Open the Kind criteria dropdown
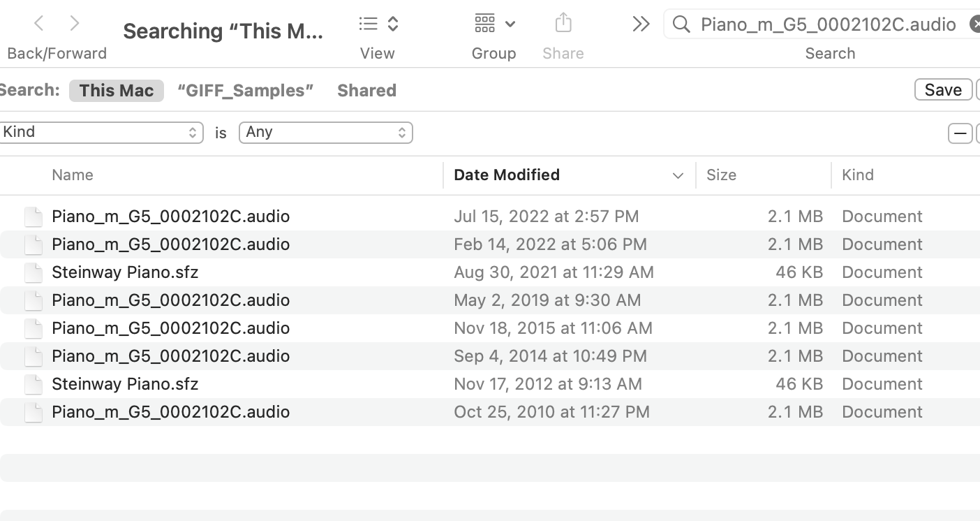Image resolution: width=980 pixels, height=521 pixels. pyautogui.click(x=101, y=133)
